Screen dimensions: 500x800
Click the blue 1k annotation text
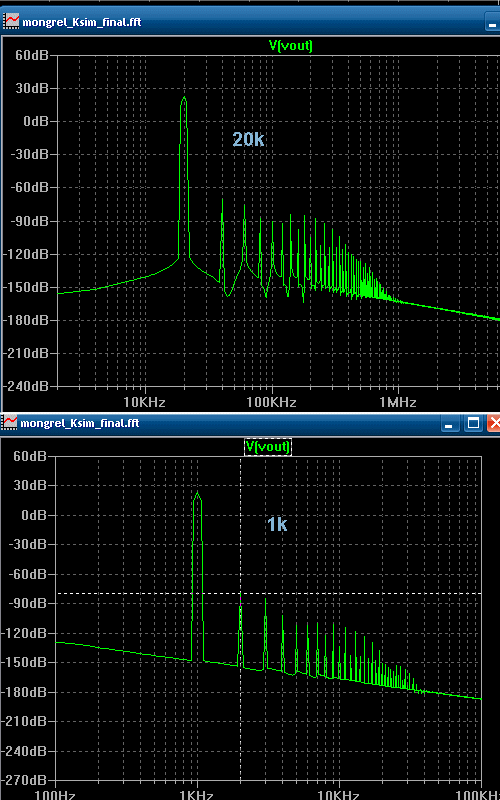277,524
